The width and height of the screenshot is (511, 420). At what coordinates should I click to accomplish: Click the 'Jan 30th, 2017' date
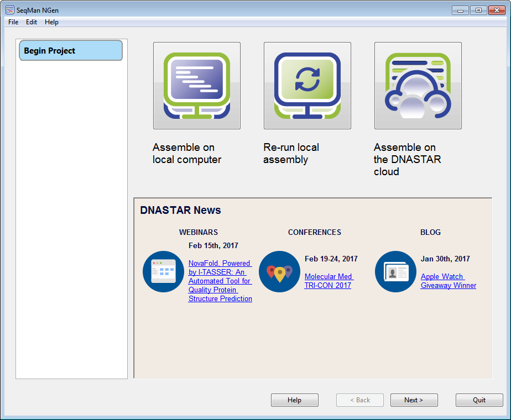[x=445, y=259]
